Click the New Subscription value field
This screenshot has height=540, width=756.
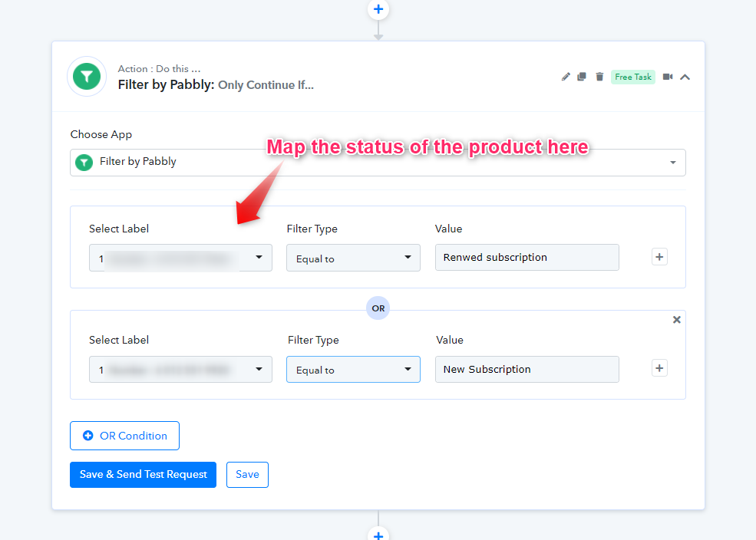[527, 369]
